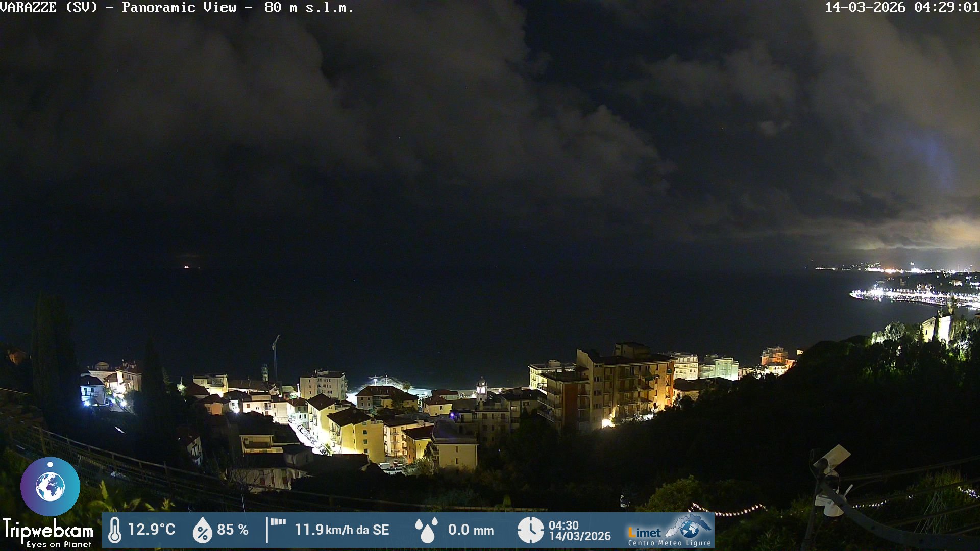The height and width of the screenshot is (551, 980).
Task: Click the clock icon in the weather bar
Action: click(x=530, y=530)
